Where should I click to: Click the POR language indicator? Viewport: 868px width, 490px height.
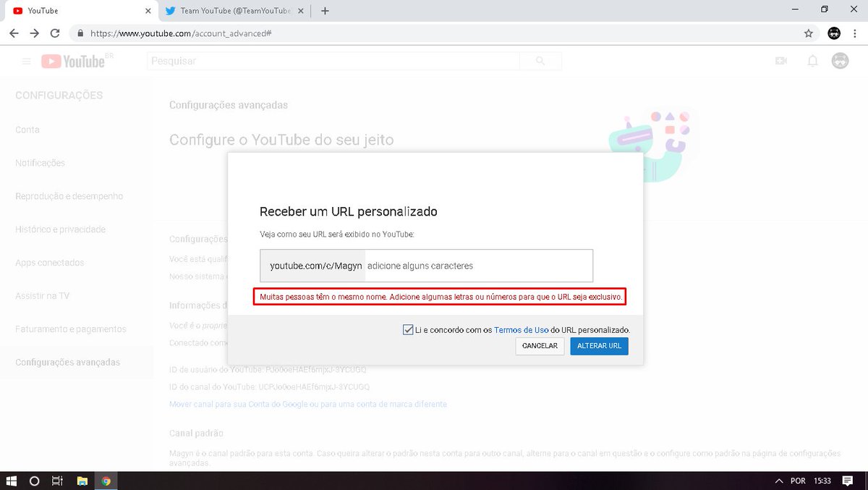point(798,481)
